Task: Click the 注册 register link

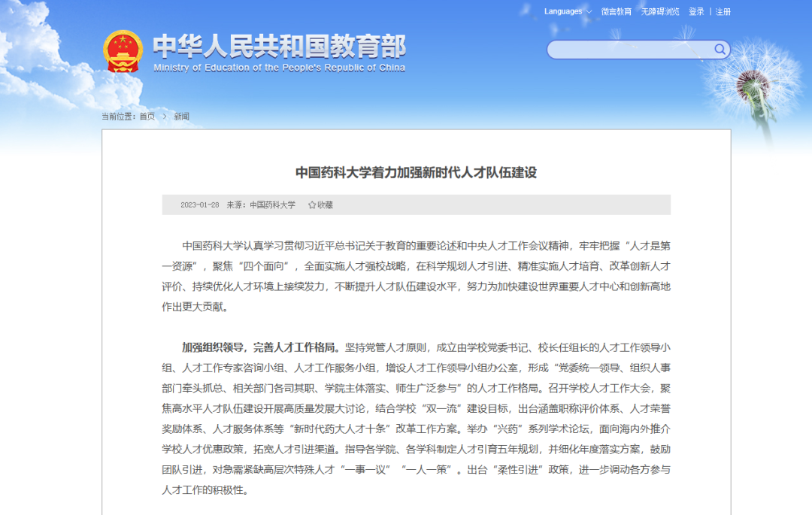Action: pos(723,11)
